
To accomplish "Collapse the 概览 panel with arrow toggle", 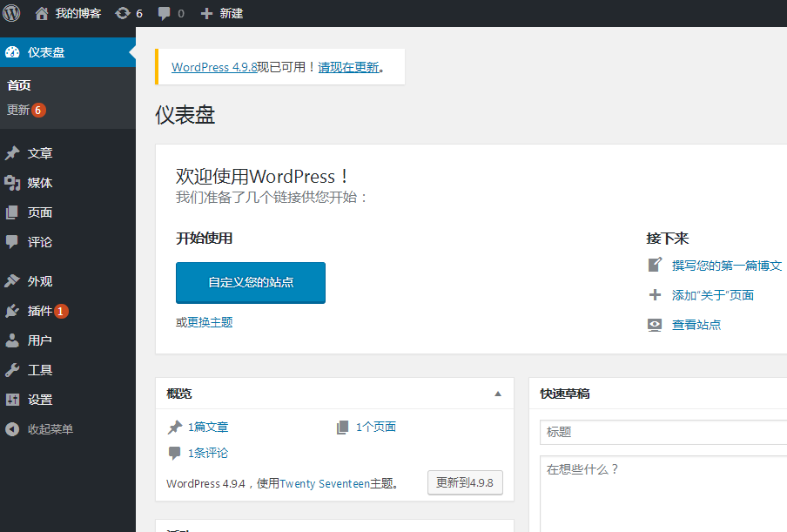I will (x=498, y=394).
